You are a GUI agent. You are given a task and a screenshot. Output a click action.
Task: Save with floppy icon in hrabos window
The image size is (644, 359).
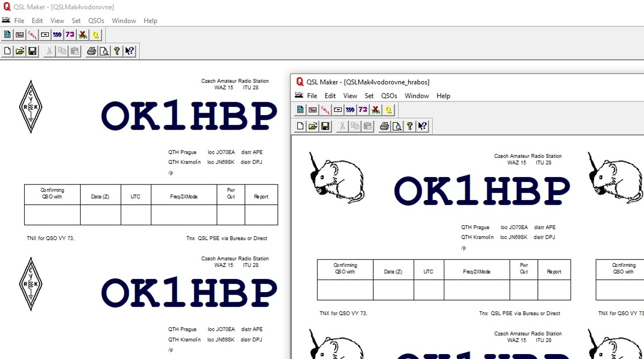325,126
